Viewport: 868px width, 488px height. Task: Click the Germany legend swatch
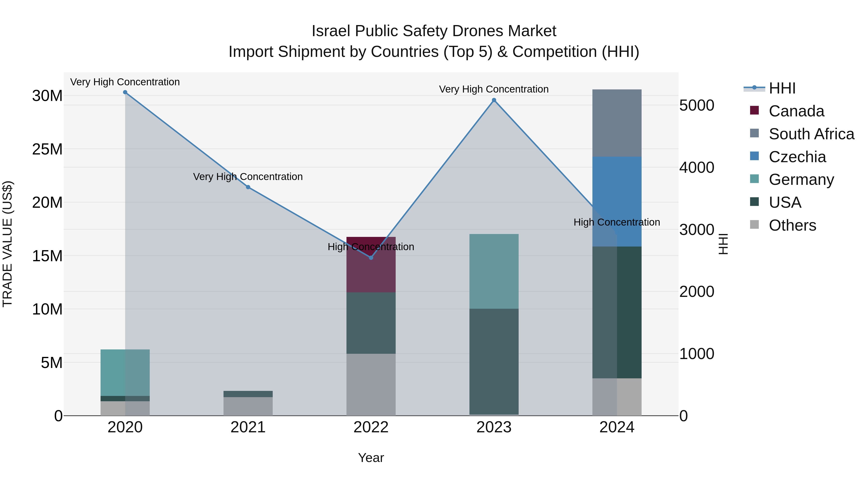click(x=754, y=179)
